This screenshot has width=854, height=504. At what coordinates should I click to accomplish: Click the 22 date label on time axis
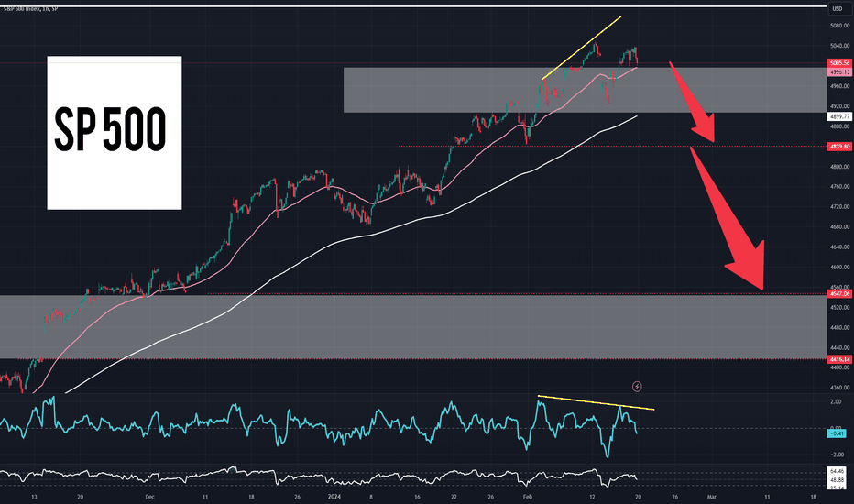[454, 497]
